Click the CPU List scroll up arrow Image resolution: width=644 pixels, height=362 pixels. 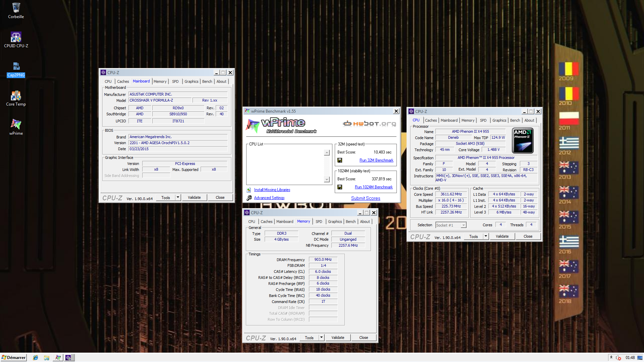(327, 153)
